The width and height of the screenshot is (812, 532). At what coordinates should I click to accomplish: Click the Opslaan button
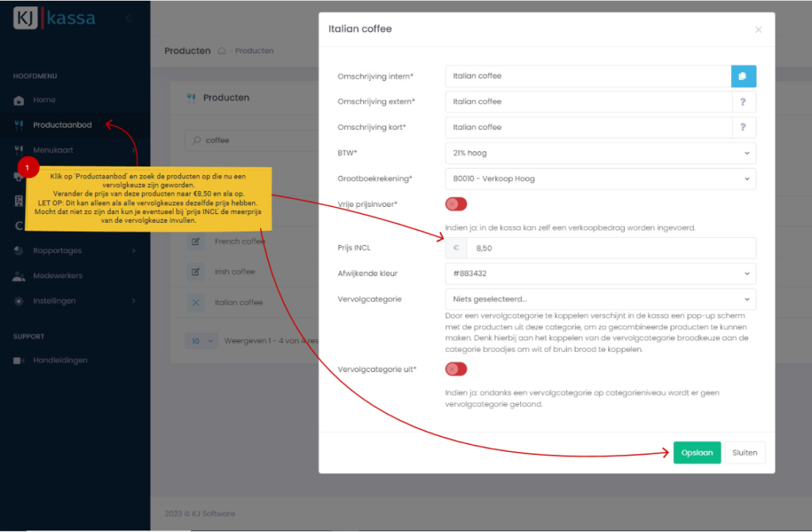[697, 453]
